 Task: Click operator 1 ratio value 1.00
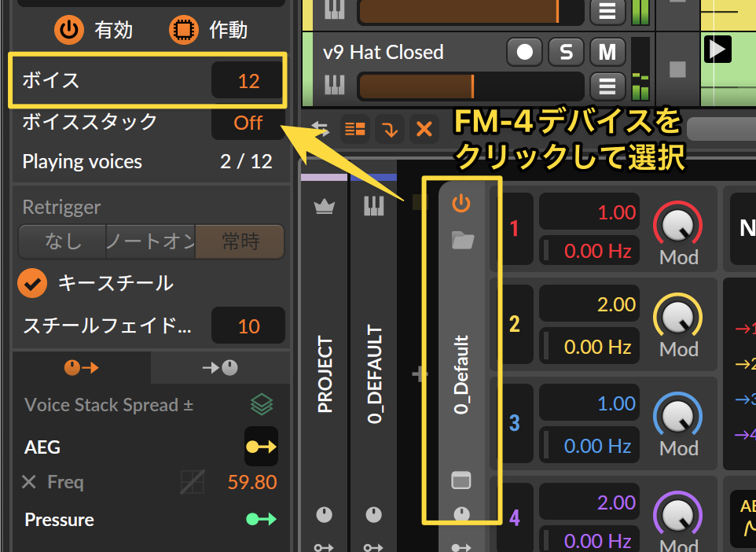point(589,212)
